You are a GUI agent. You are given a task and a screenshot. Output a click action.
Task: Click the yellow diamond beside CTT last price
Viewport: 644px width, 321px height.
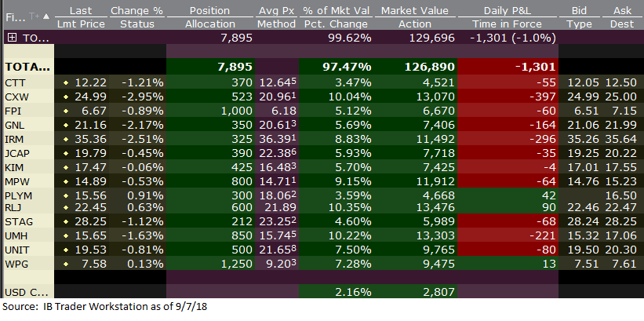point(66,82)
